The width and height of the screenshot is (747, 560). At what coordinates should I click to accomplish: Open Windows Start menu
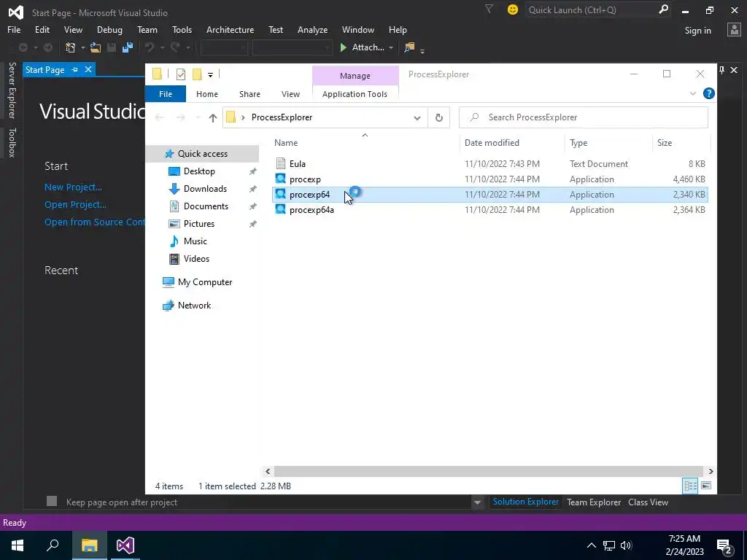click(18, 545)
